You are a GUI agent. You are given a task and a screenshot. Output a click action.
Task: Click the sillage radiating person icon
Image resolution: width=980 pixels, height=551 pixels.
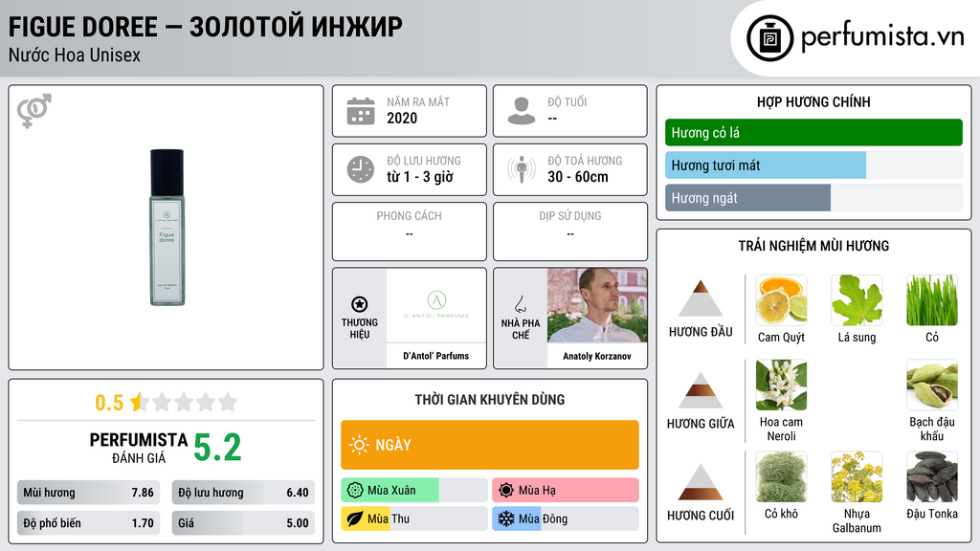522,169
